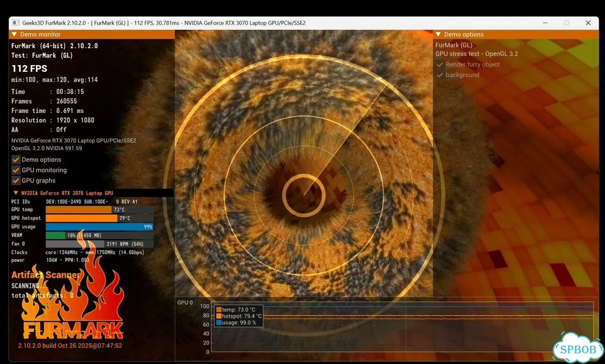This screenshot has height=364, width=605.
Task: Click the FurMark (64-bit) 2.10.2.0 header text
Action: tap(55, 46)
